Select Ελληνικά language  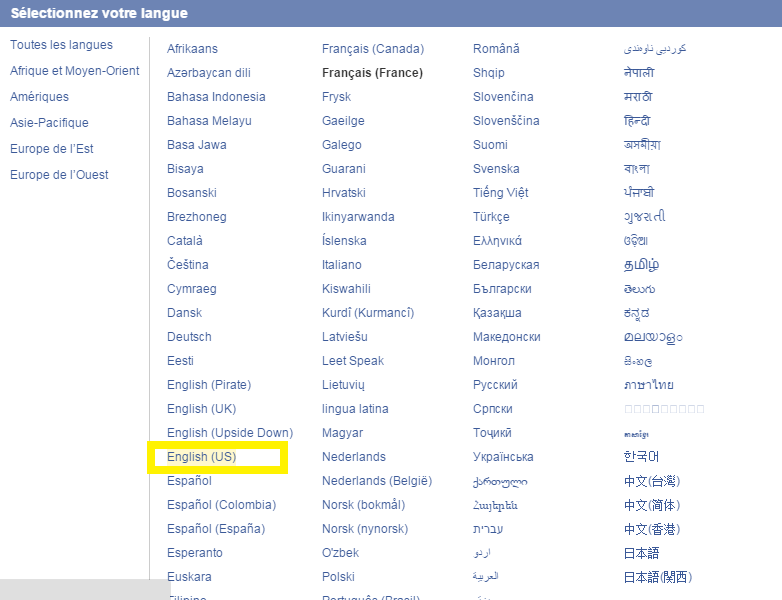(x=498, y=240)
